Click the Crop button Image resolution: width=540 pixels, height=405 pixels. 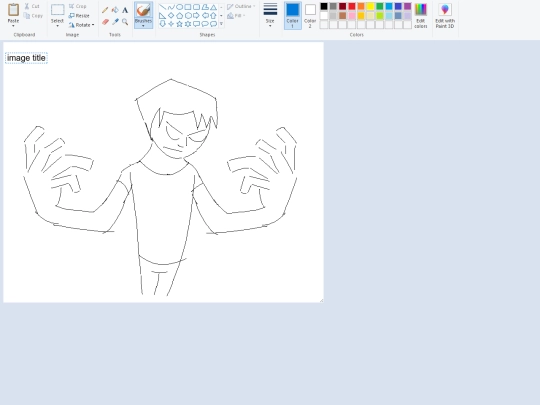click(77, 6)
